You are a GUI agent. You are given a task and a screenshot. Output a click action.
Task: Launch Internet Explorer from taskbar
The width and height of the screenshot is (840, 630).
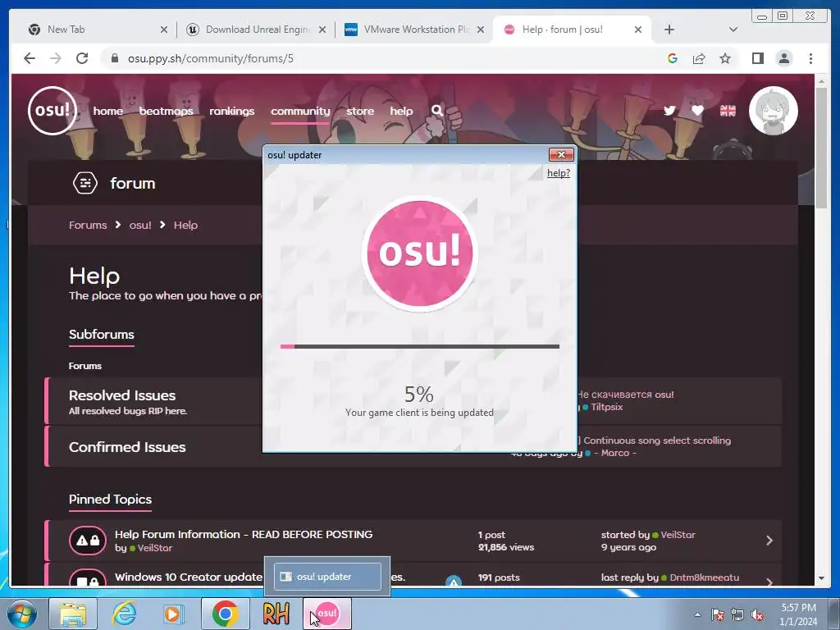[124, 614]
